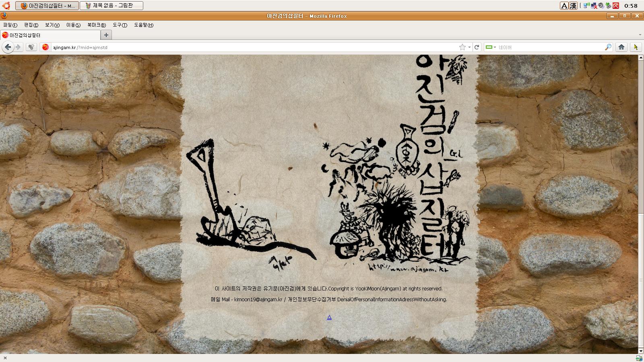
Task: Click the 漢 Hanja input indicator
Action: click(573, 6)
